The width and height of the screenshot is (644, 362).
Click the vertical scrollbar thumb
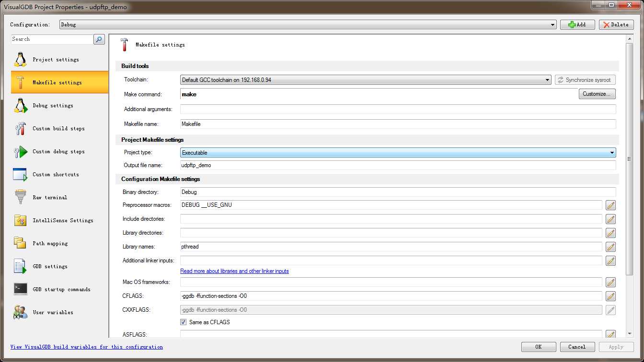630,159
